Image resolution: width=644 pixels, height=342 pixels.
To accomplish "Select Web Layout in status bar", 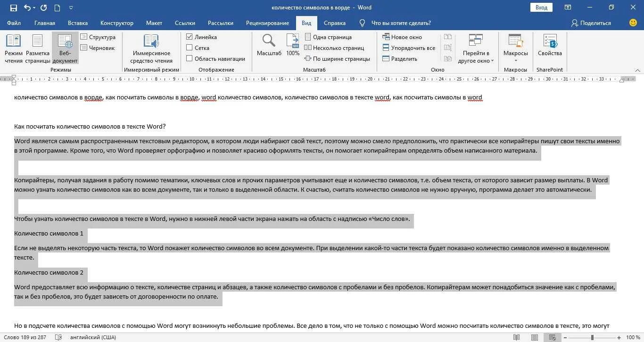I will (x=552, y=337).
